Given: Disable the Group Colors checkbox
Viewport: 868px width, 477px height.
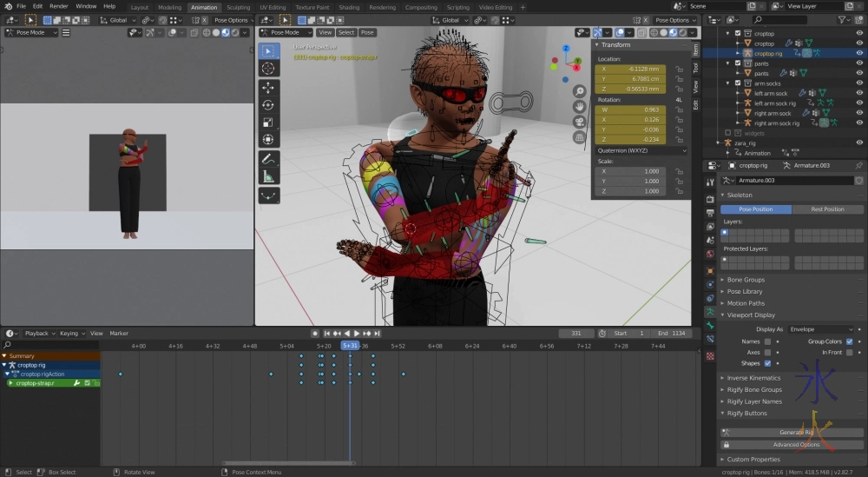Looking at the screenshot, I should coord(849,341).
